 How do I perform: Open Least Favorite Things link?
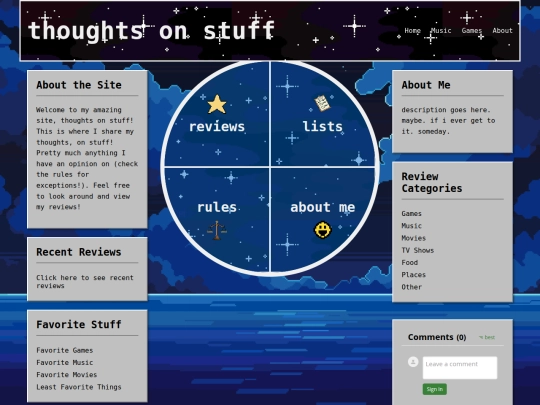pos(79,387)
